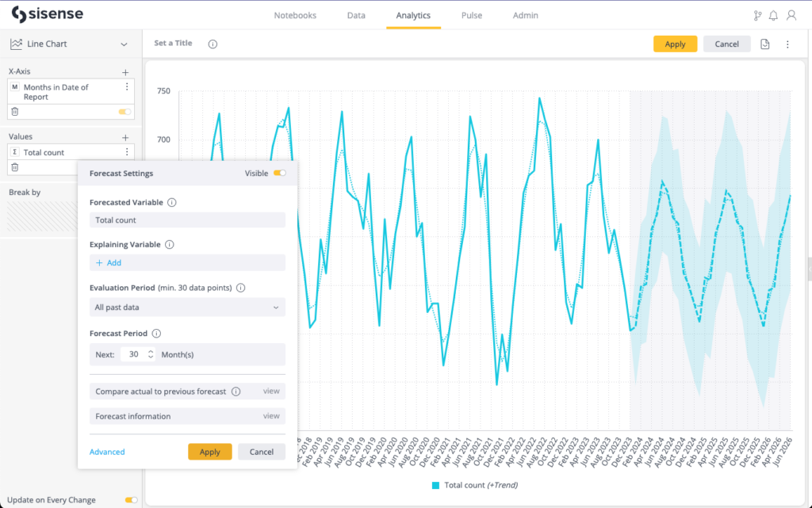Click the forecast months number field

(x=133, y=354)
